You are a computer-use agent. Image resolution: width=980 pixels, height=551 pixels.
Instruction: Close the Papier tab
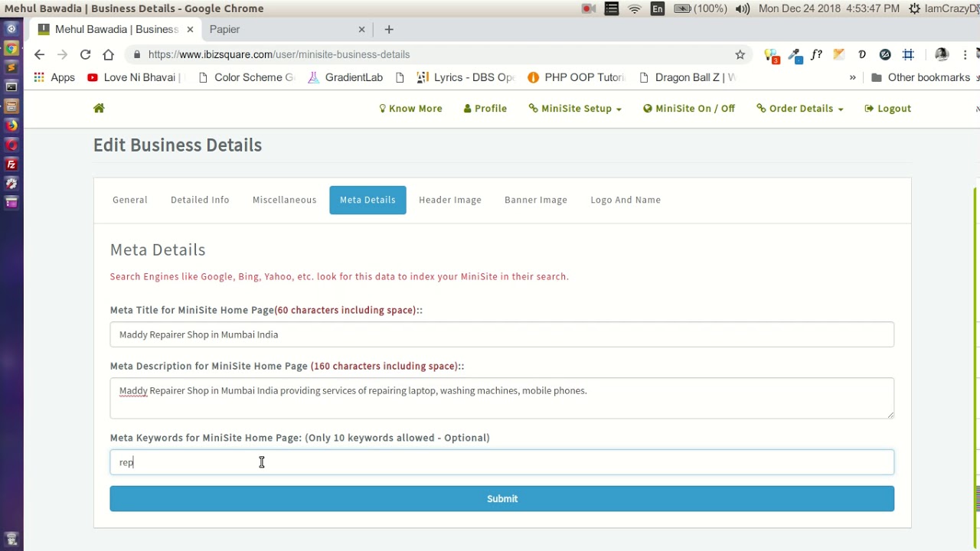362,29
